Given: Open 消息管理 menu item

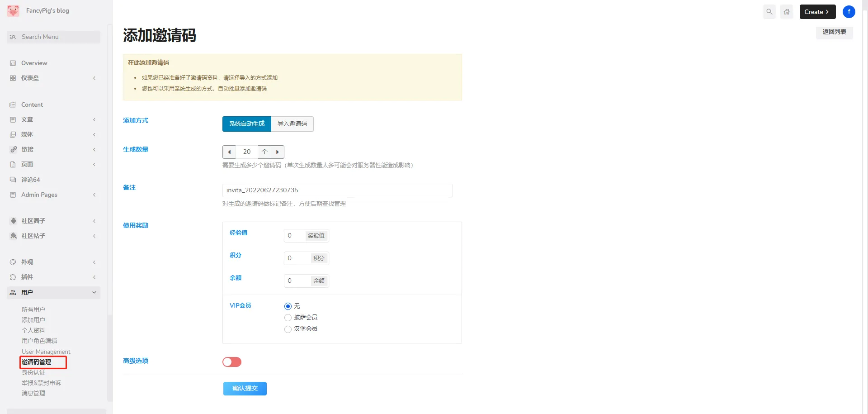Looking at the screenshot, I should click(33, 393).
